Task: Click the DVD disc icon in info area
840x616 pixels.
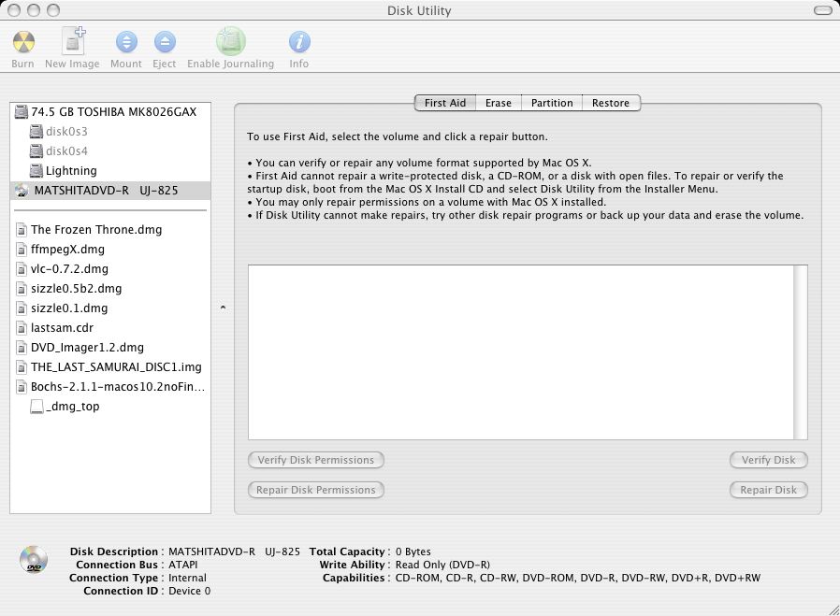Action: click(x=34, y=560)
